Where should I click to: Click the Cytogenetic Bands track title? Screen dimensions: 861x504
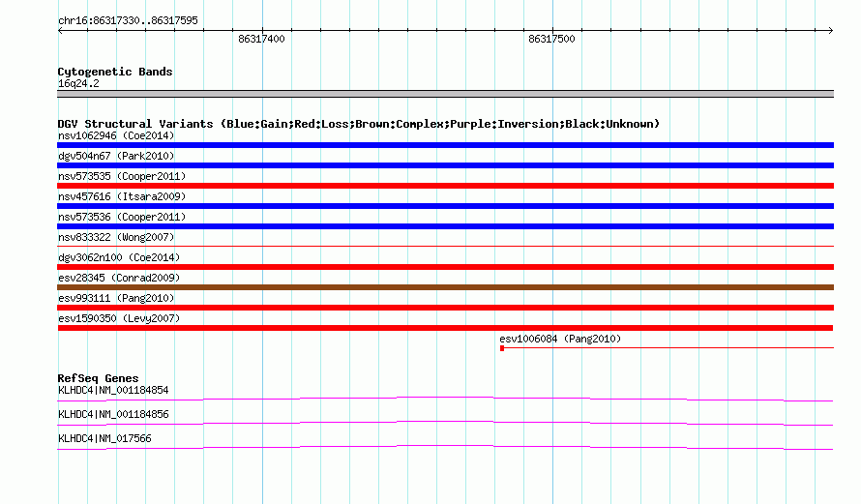tap(115, 72)
